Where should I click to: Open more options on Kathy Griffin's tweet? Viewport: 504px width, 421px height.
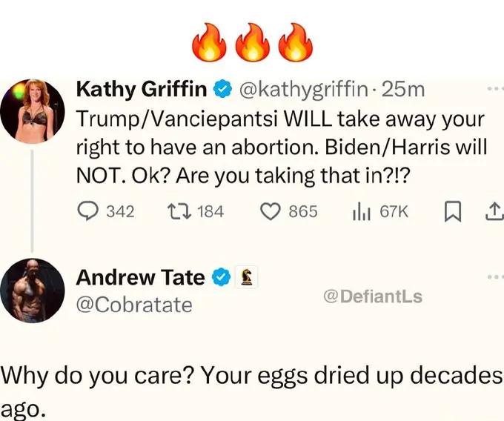coord(493,87)
